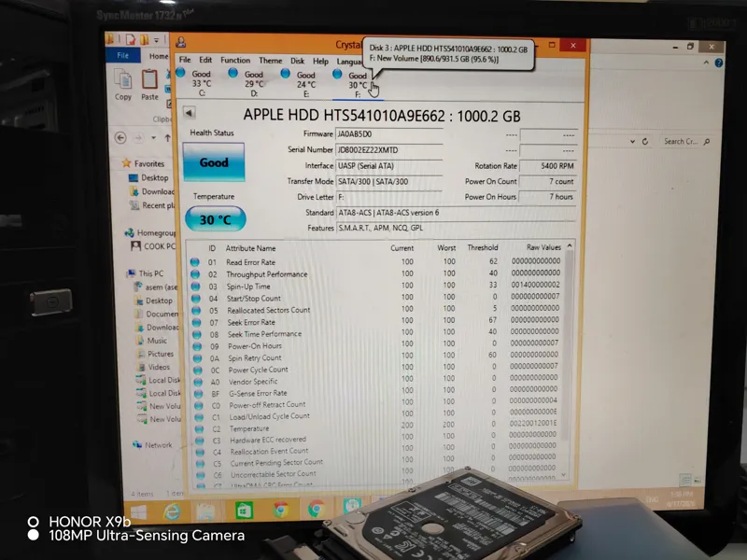
Task: Click the Explorer refresh icon
Action: [x=645, y=142]
